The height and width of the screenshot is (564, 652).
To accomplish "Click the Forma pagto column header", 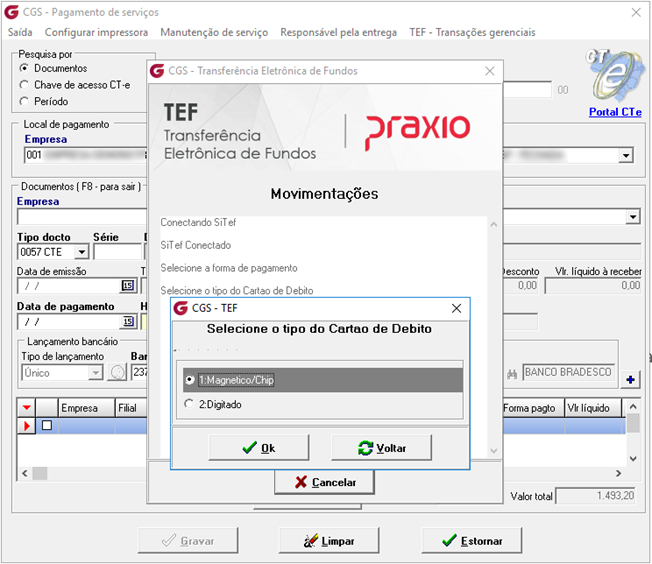I will (x=533, y=408).
